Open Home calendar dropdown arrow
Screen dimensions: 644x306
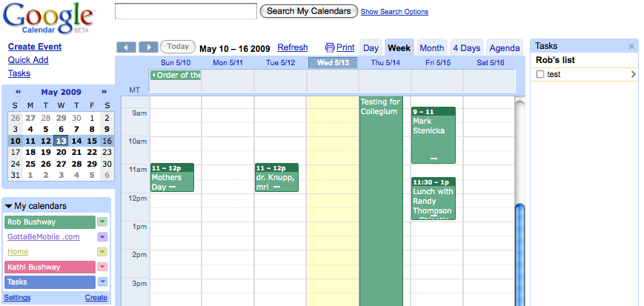click(102, 252)
